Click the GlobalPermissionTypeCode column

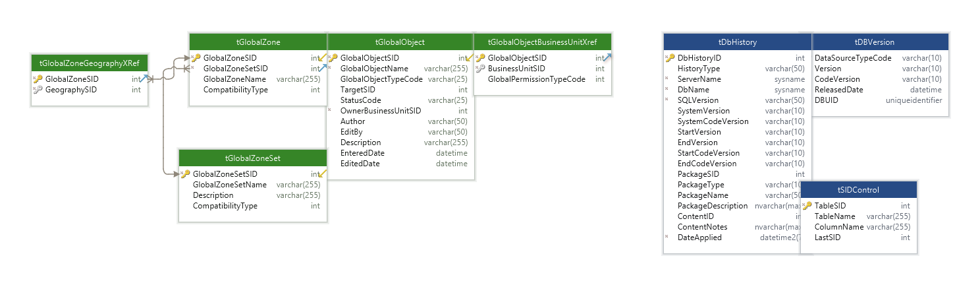click(x=536, y=79)
